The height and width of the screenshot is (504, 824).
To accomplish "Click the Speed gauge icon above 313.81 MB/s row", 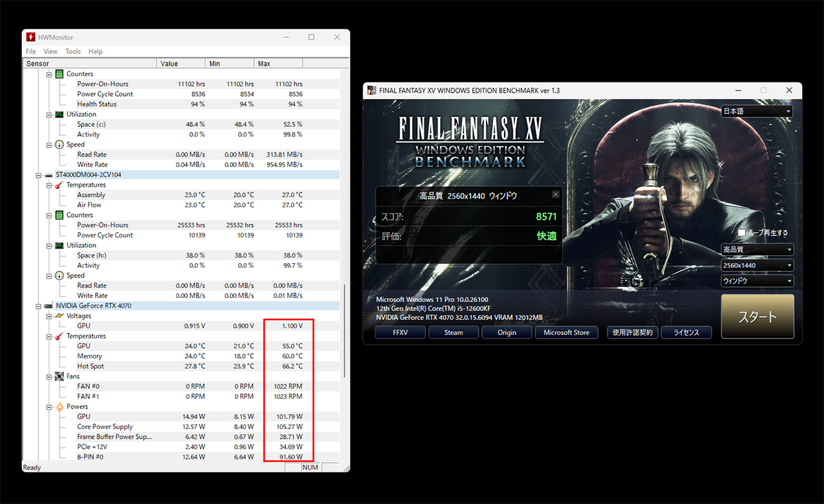I will point(59,145).
